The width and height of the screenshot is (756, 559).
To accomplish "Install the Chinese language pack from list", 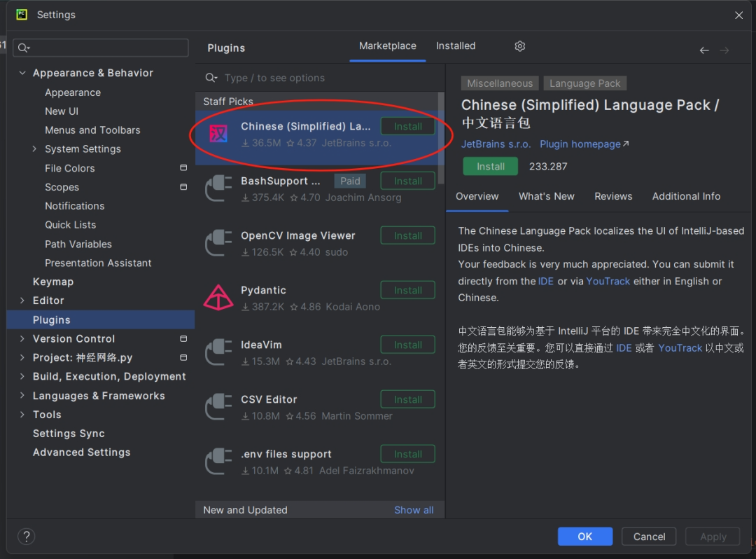I will click(408, 126).
